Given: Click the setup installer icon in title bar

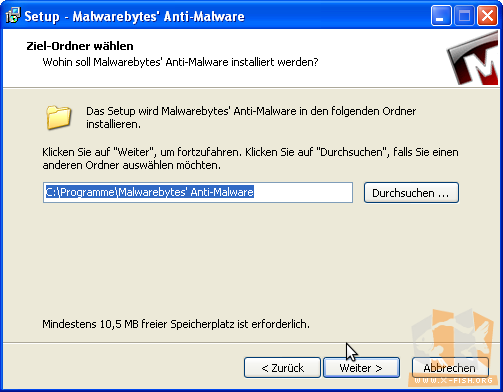Looking at the screenshot, I should (13, 16).
